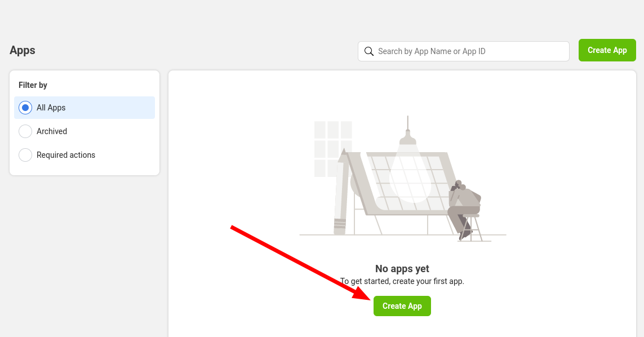Enable the Required actions radio button
The height and width of the screenshot is (337, 644).
(x=25, y=155)
